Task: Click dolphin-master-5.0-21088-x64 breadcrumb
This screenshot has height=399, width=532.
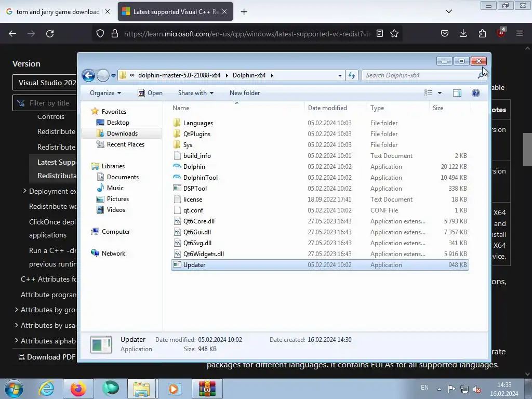Action: tap(179, 75)
